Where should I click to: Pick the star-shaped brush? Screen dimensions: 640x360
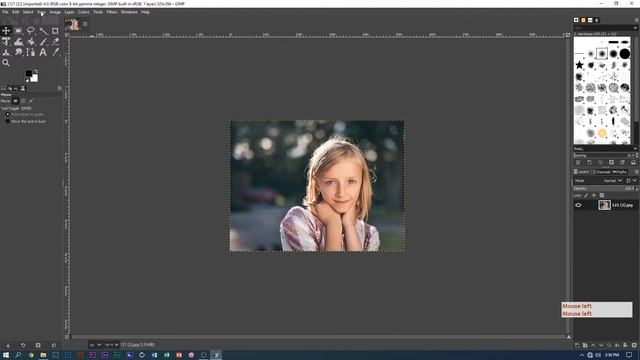click(579, 65)
